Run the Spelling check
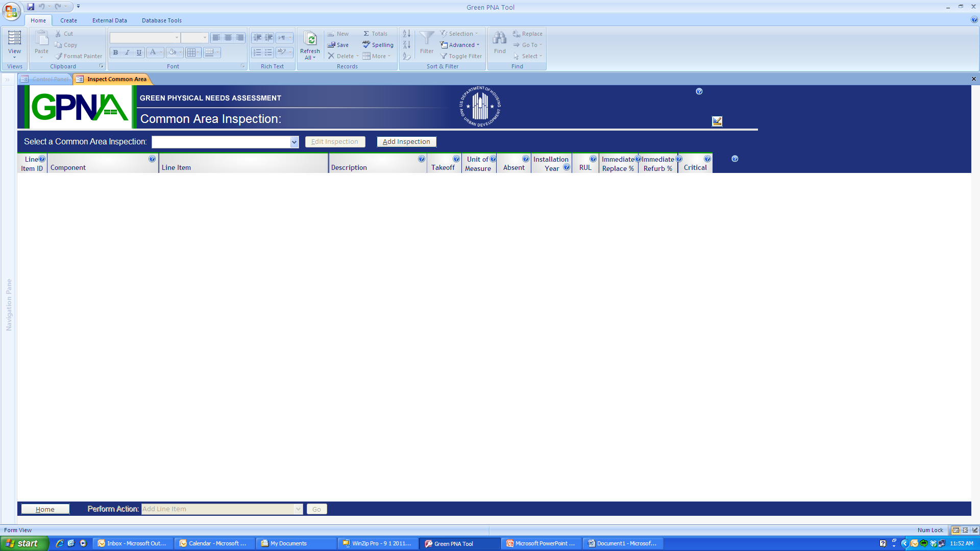This screenshot has height=551, width=980. click(x=378, y=45)
